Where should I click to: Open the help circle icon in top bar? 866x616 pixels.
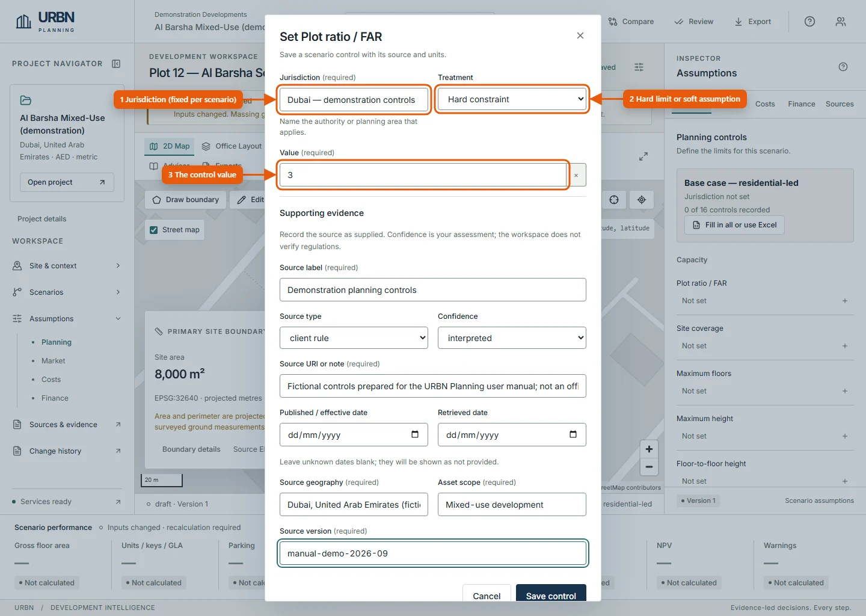point(809,22)
